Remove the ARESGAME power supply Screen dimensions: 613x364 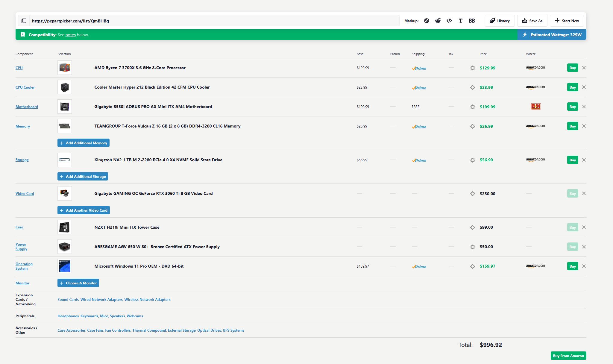[x=584, y=247]
